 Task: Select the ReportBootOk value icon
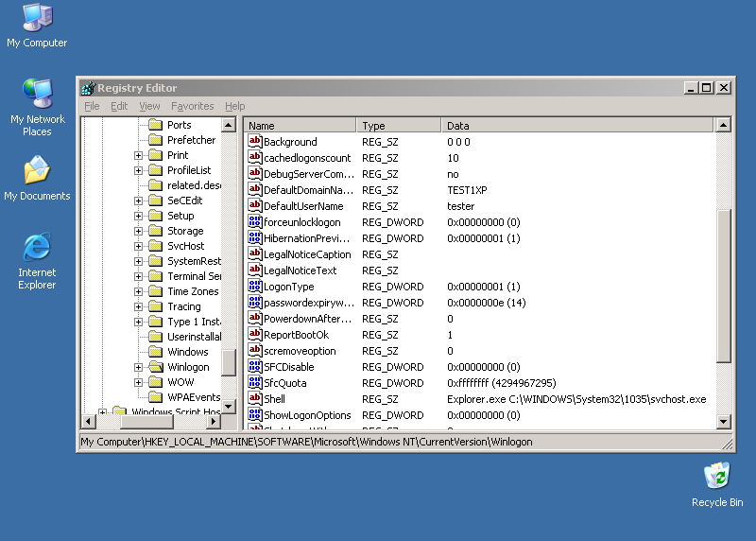254,334
